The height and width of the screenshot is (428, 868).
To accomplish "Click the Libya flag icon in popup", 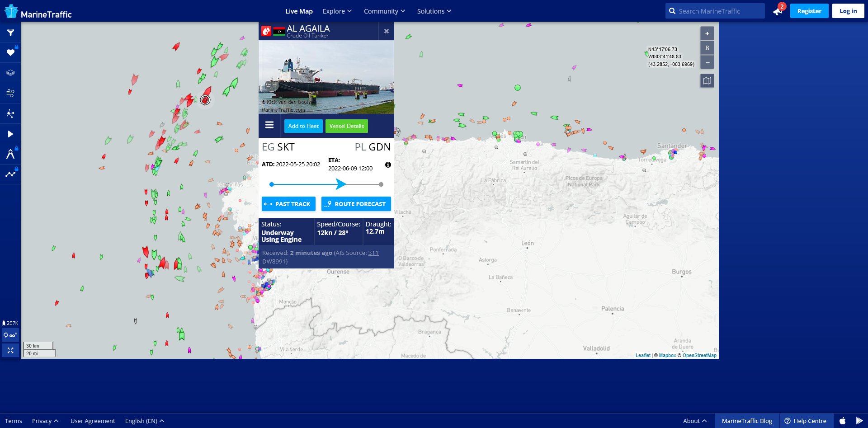I will [279, 31].
